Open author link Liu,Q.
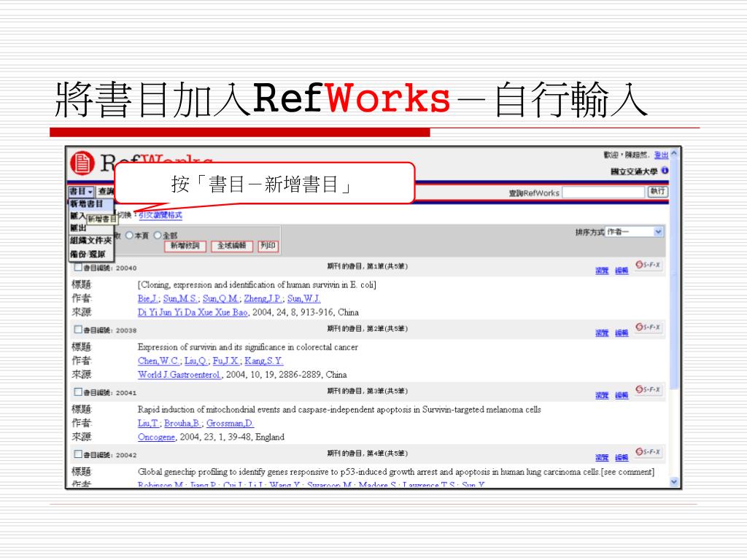Viewport: 747px width, 560px height. pos(196,361)
